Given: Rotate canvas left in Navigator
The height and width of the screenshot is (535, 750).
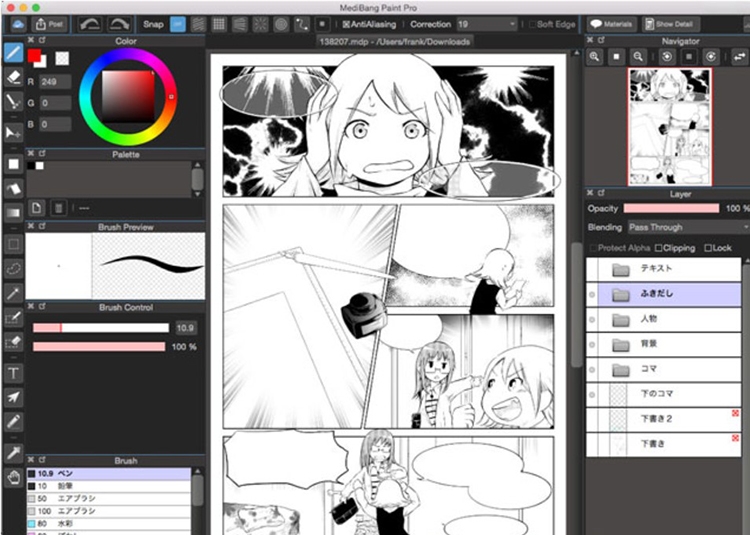Looking at the screenshot, I should (667, 57).
